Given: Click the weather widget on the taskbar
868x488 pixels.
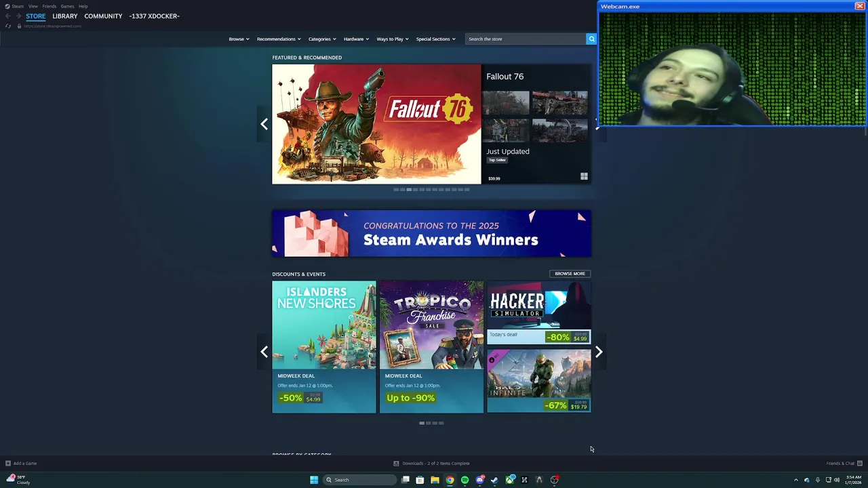Looking at the screenshot, I should pos(18,480).
